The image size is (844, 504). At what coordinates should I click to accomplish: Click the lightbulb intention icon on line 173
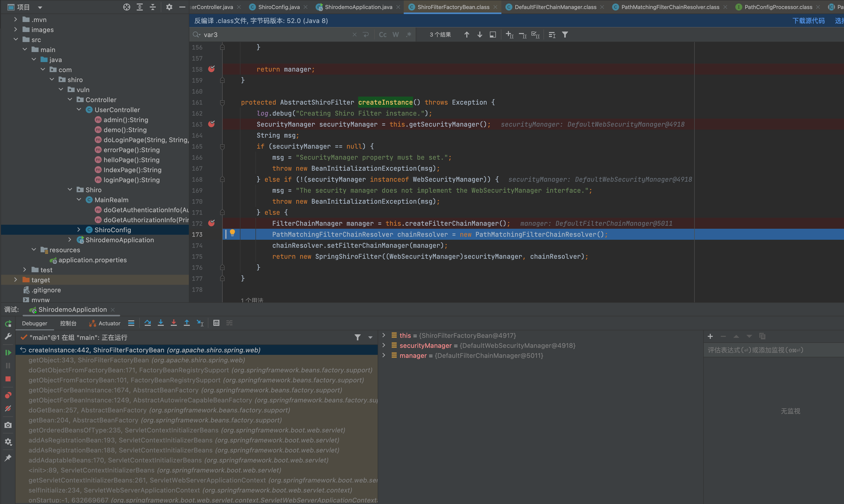[x=232, y=233]
